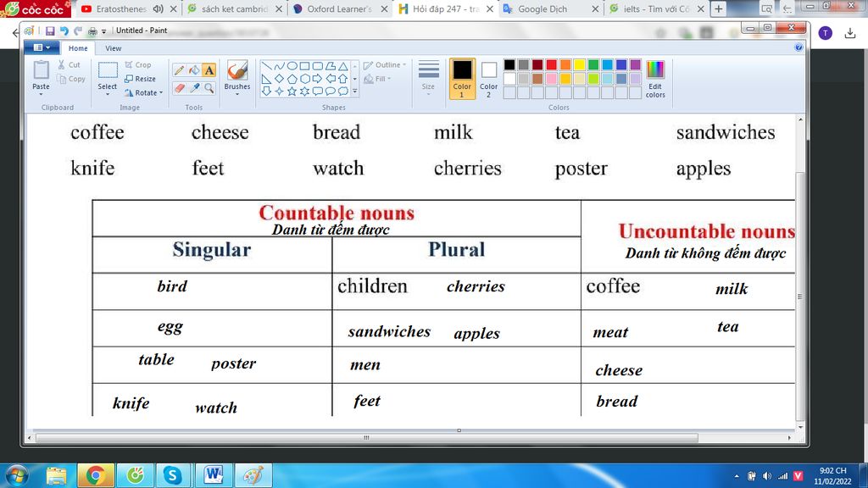Select the Right arrow shape
The height and width of the screenshot is (488, 868).
(318, 79)
